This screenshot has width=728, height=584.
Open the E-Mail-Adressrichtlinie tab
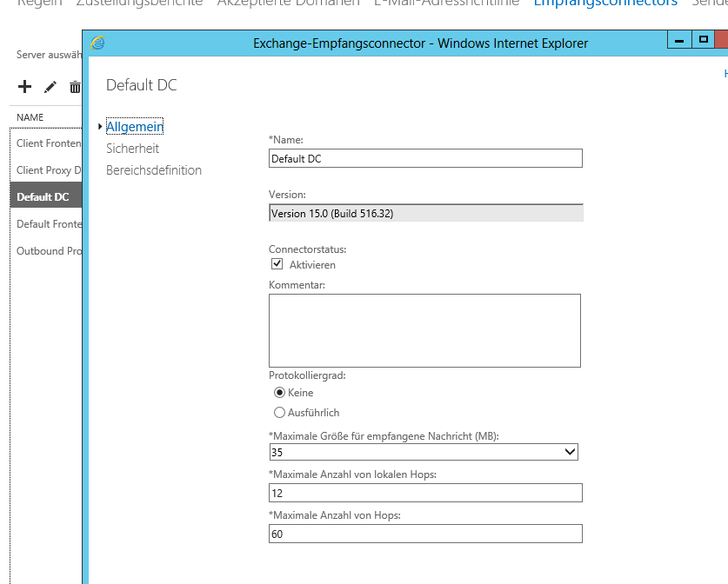click(447, 3)
